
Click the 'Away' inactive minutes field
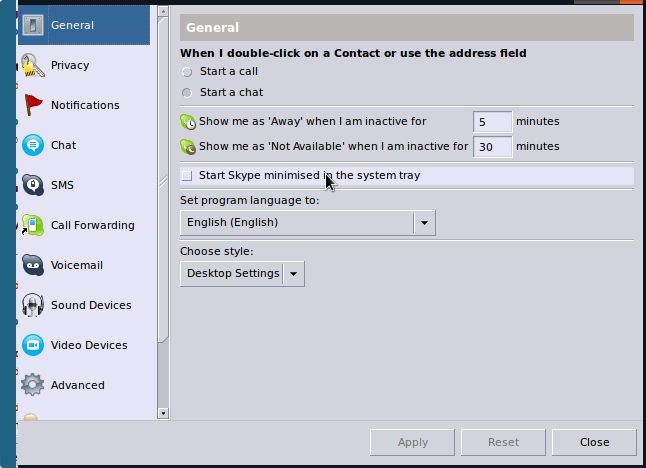click(492, 122)
